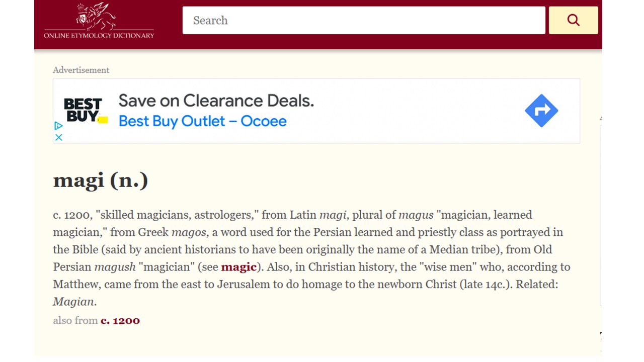Click the "Advertisement" label above the ad
This screenshot has width=644, height=362.
(81, 70)
